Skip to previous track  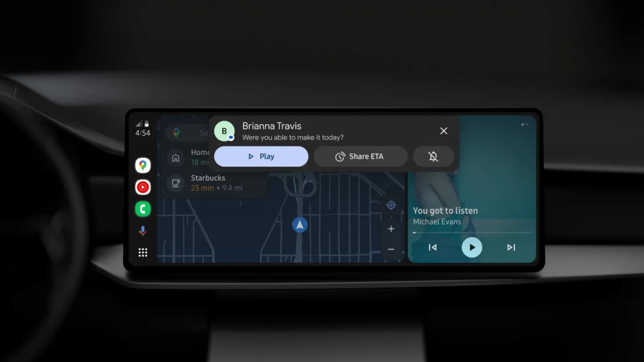(432, 247)
